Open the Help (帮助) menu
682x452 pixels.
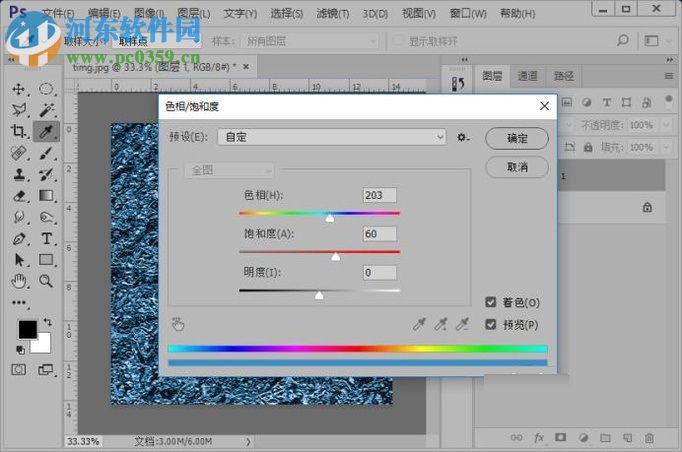pyautogui.click(x=518, y=14)
